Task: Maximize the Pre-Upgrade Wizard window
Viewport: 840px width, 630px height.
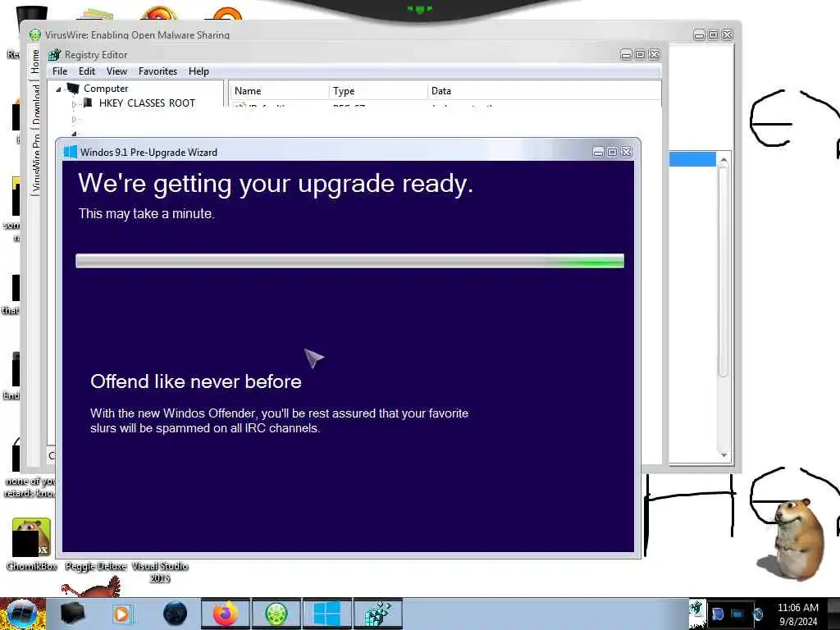Action: [x=612, y=152]
